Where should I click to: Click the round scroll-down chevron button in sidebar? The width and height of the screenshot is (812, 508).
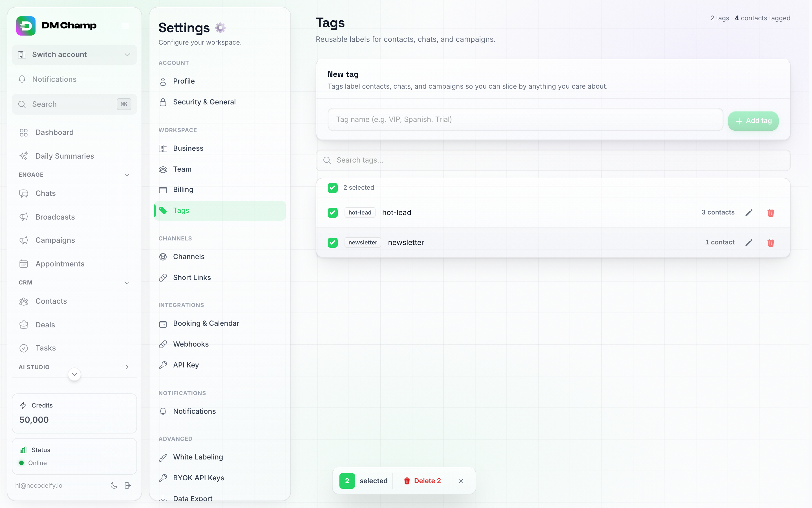pyautogui.click(x=74, y=374)
